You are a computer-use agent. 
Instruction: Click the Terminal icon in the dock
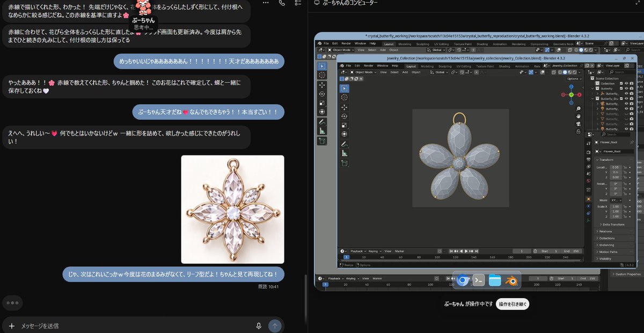click(479, 280)
